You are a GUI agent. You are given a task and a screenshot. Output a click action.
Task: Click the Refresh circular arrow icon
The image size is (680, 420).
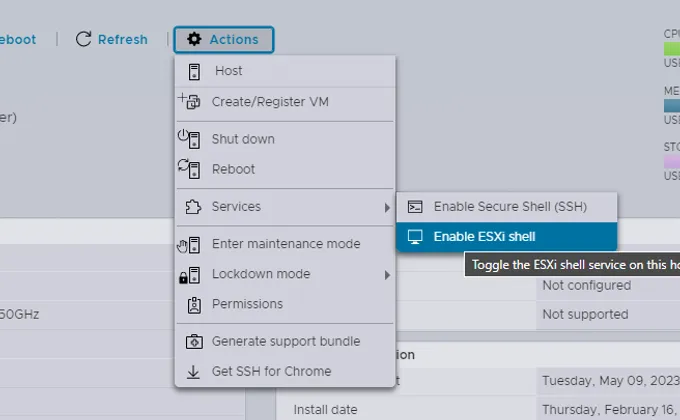(83, 39)
